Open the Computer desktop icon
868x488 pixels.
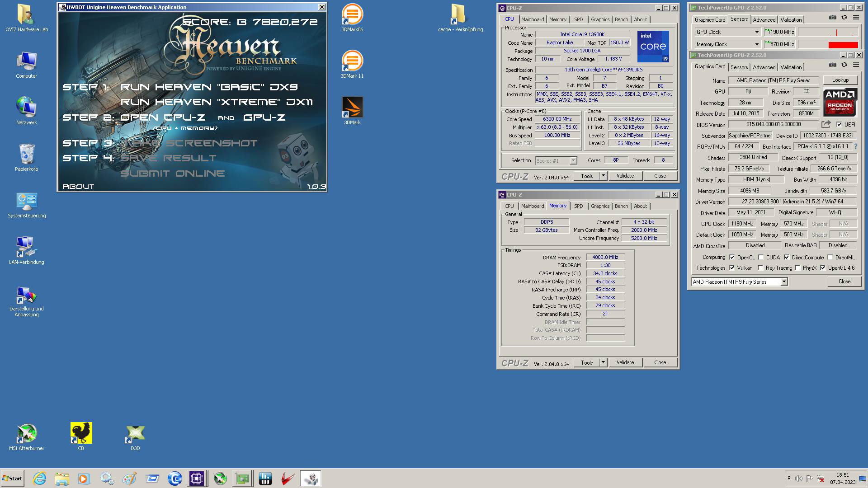[27, 65]
